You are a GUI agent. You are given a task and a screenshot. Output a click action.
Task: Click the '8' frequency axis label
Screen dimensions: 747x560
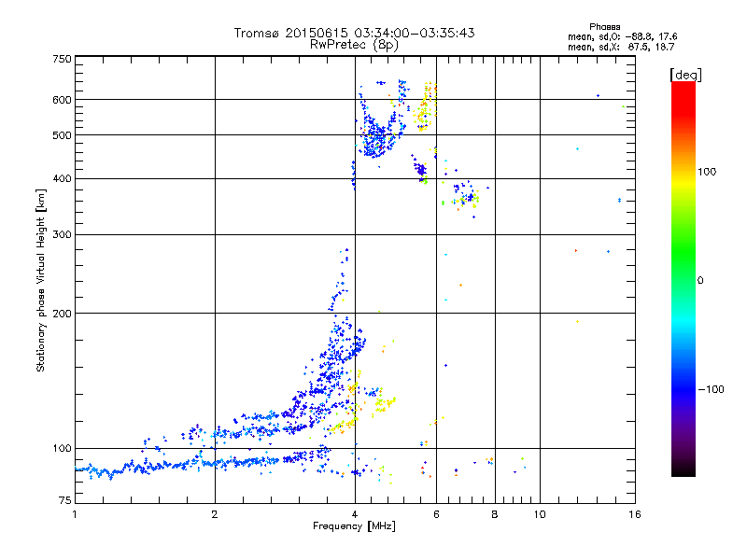495,514
